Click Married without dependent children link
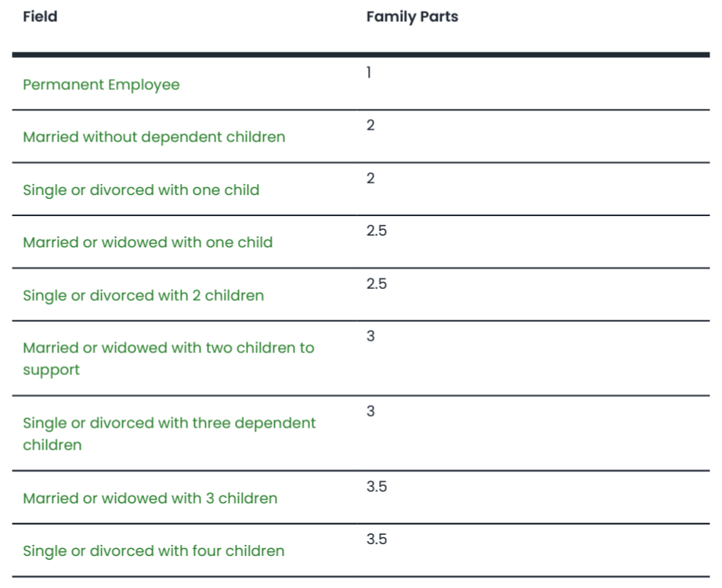The height and width of the screenshot is (588, 722). click(153, 137)
